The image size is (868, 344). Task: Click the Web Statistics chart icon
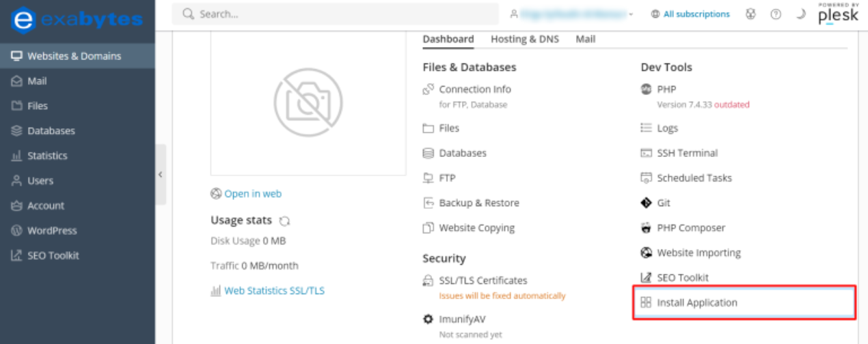click(x=216, y=291)
